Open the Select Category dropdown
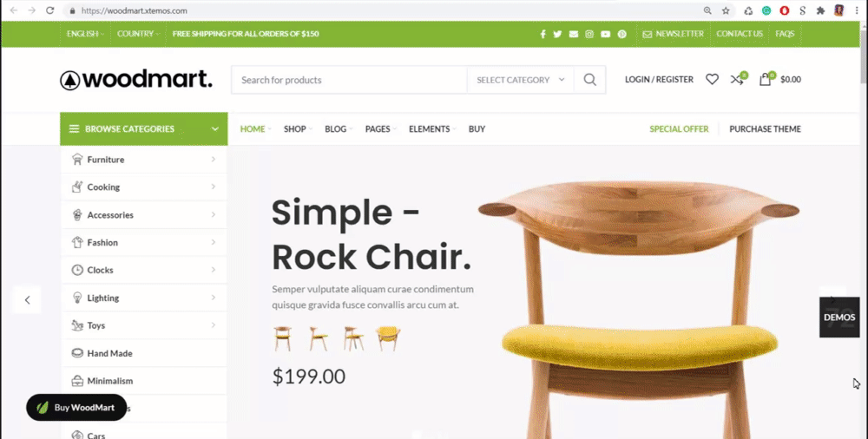The height and width of the screenshot is (439, 868). click(520, 80)
